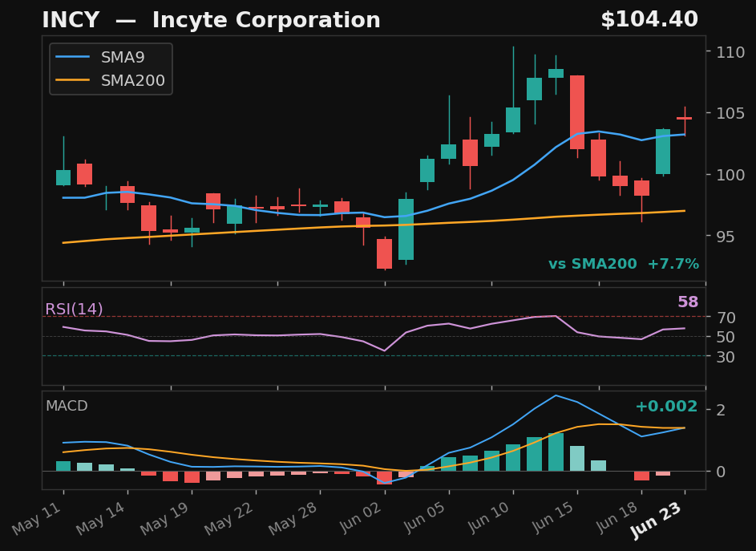Click the 95 price axis label
The height and width of the screenshot is (551, 756).
tap(726, 237)
